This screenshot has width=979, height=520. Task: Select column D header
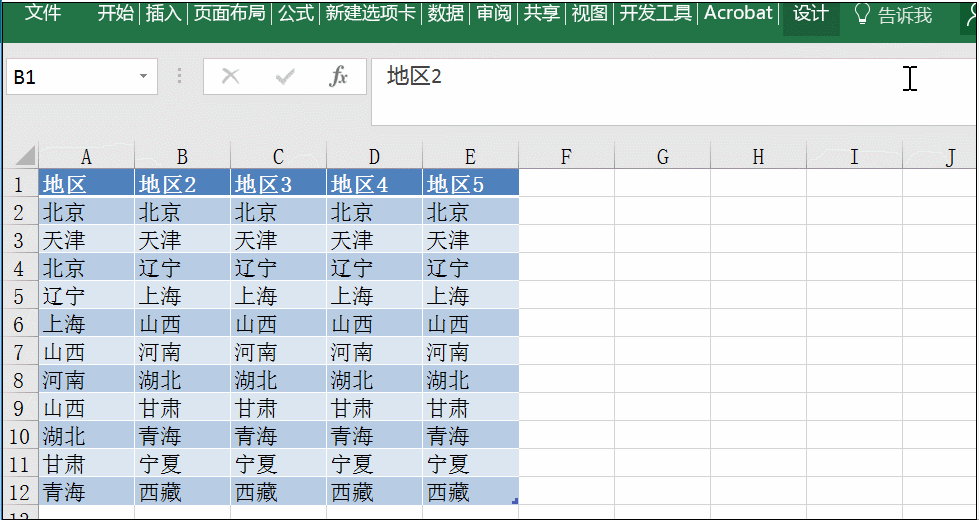tap(374, 156)
